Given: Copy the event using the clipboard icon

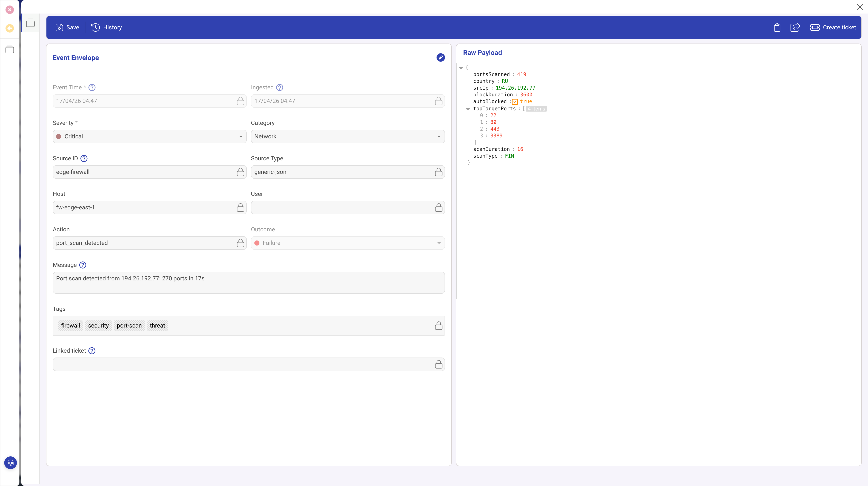Looking at the screenshot, I should tap(777, 27).
